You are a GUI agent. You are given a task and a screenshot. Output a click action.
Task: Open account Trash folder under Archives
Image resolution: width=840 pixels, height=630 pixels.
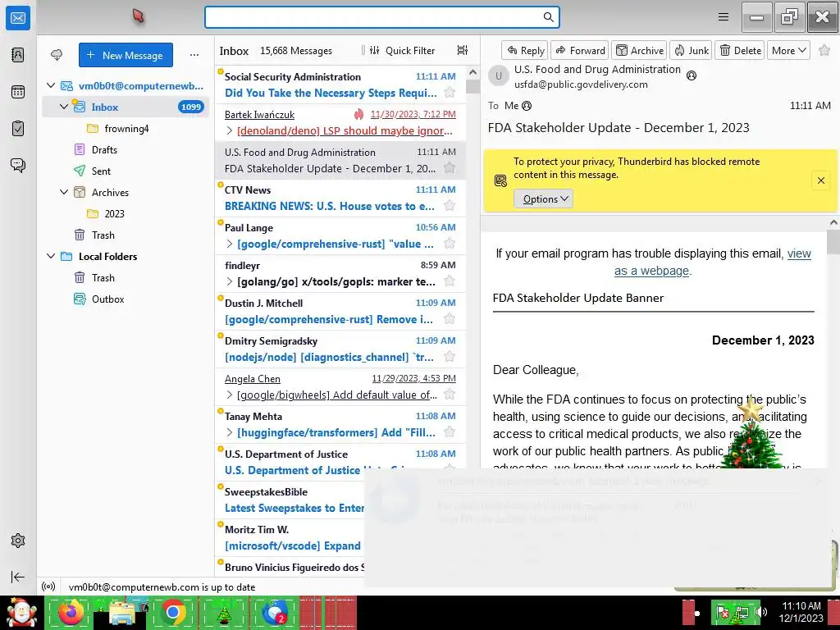click(x=103, y=235)
